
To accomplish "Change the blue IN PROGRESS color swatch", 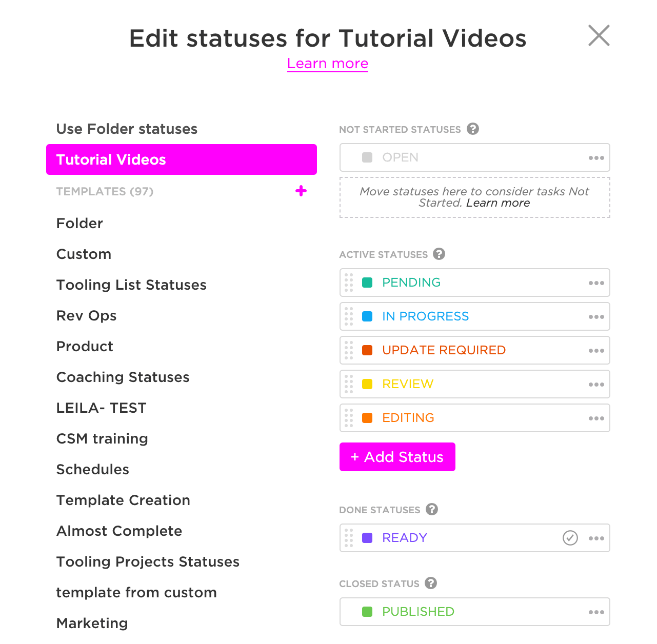I will [367, 316].
